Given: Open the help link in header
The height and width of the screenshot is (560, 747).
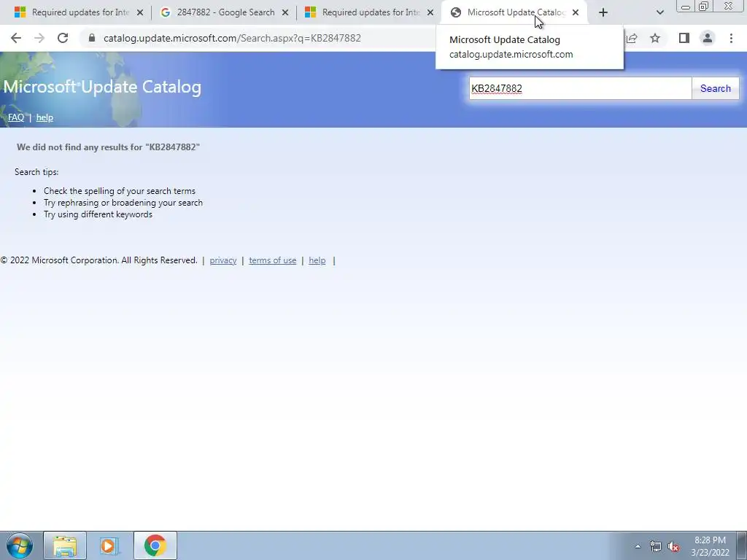Looking at the screenshot, I should 44,117.
